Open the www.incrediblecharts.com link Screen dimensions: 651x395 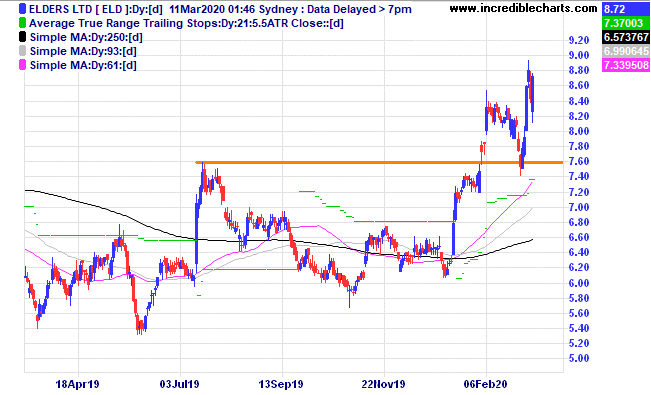pos(523,8)
